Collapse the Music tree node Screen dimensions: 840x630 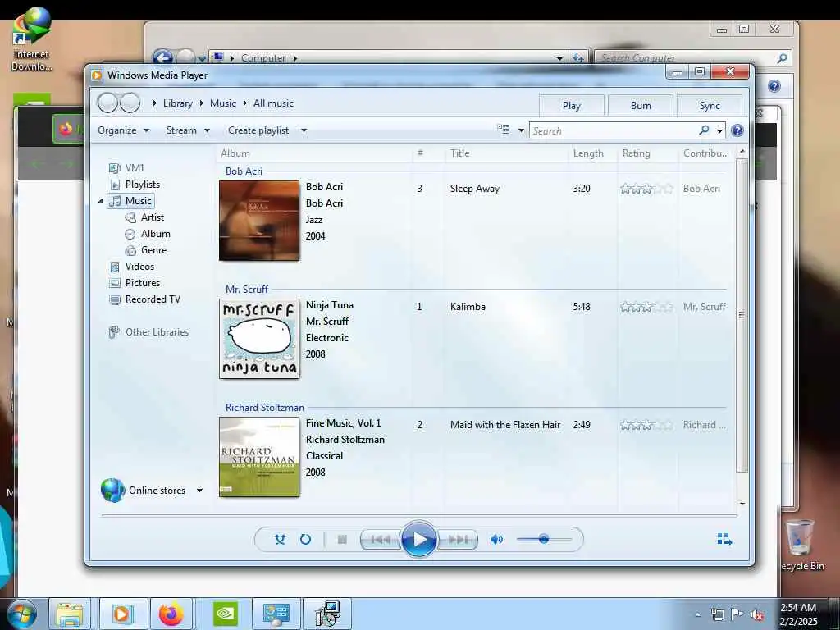pos(100,201)
